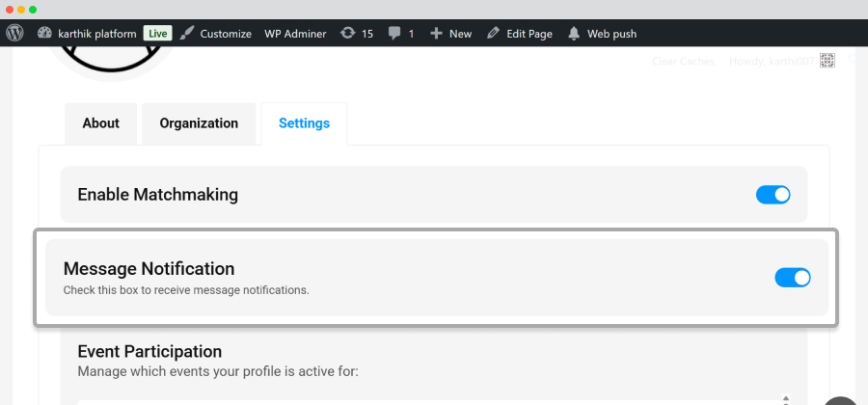The image size is (868, 405).
Task: Click the Howdy, karthi007 account link
Action: pos(772,62)
